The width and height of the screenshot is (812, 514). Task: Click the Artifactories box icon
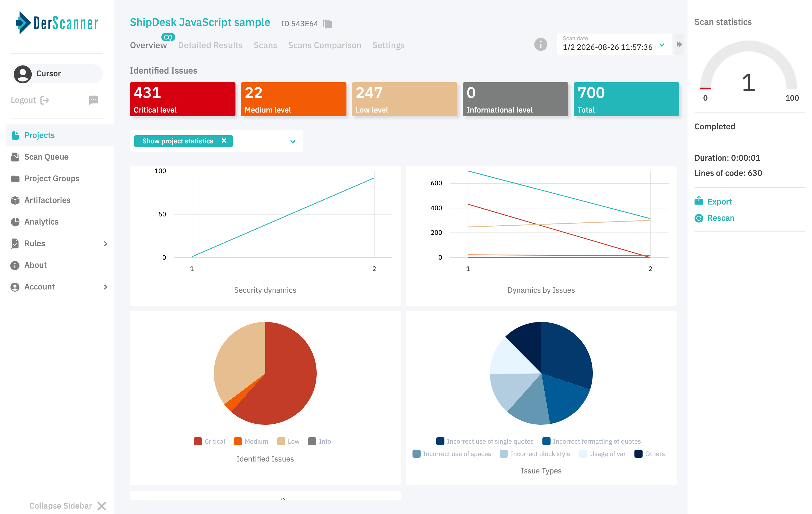(15, 200)
